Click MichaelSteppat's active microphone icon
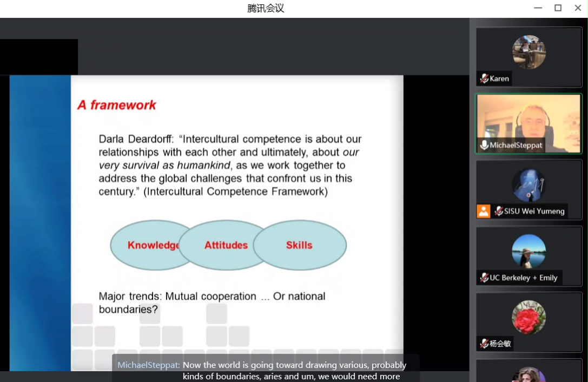588x382 pixels. coord(484,145)
